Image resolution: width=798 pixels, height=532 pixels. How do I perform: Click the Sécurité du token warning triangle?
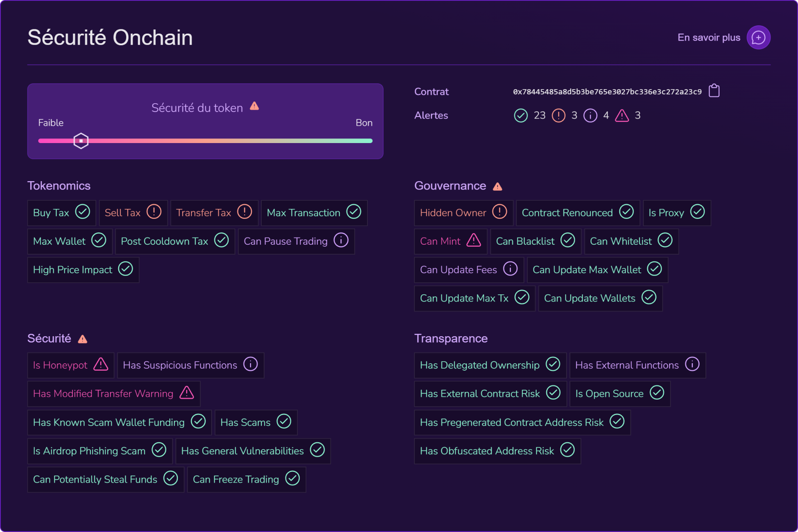pyautogui.click(x=254, y=106)
